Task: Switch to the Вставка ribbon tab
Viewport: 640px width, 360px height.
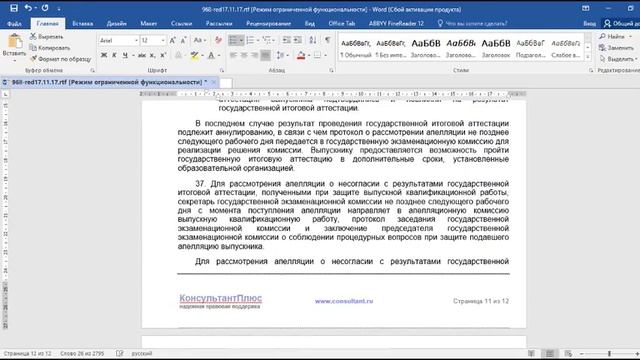Action: 82,24
